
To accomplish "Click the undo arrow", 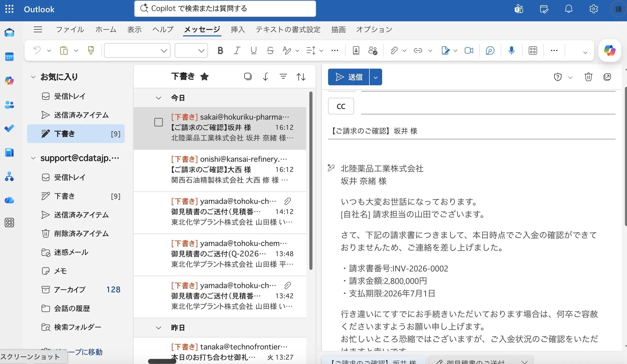I will [x=37, y=50].
